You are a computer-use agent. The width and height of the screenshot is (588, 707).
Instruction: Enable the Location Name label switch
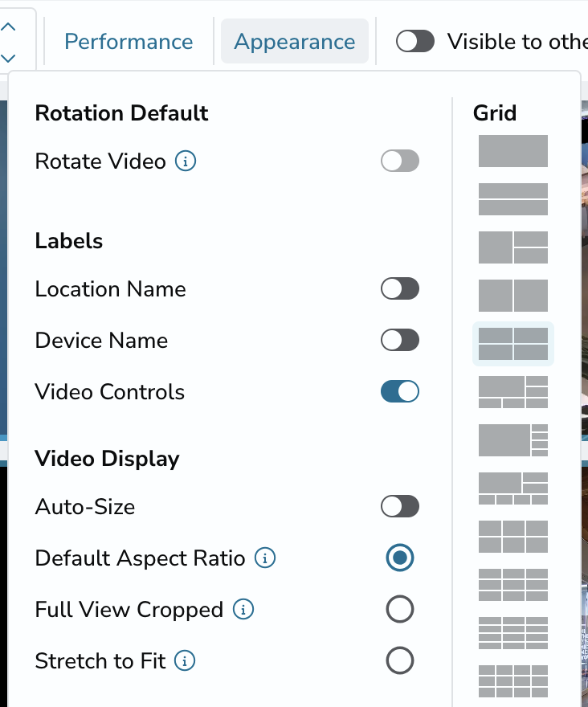coord(400,288)
